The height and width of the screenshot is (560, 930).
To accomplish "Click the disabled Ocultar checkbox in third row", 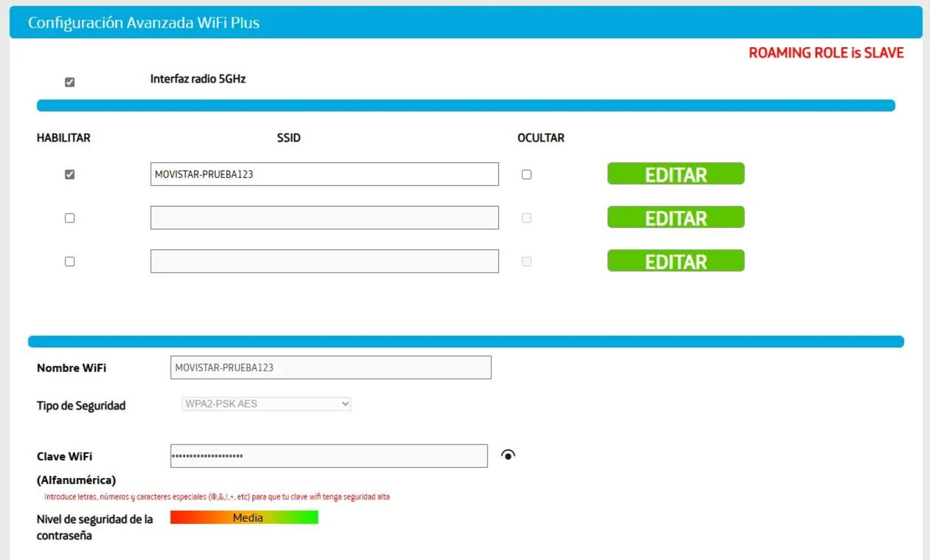I will 526,262.
